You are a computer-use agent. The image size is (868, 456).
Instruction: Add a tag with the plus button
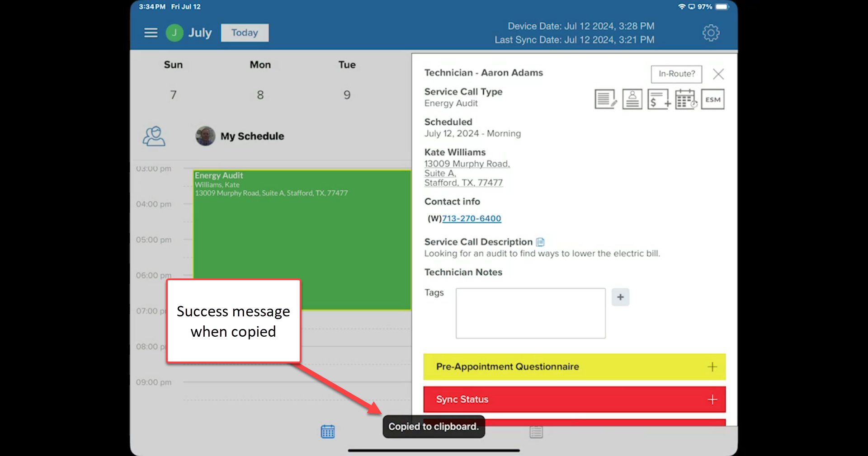click(x=620, y=297)
